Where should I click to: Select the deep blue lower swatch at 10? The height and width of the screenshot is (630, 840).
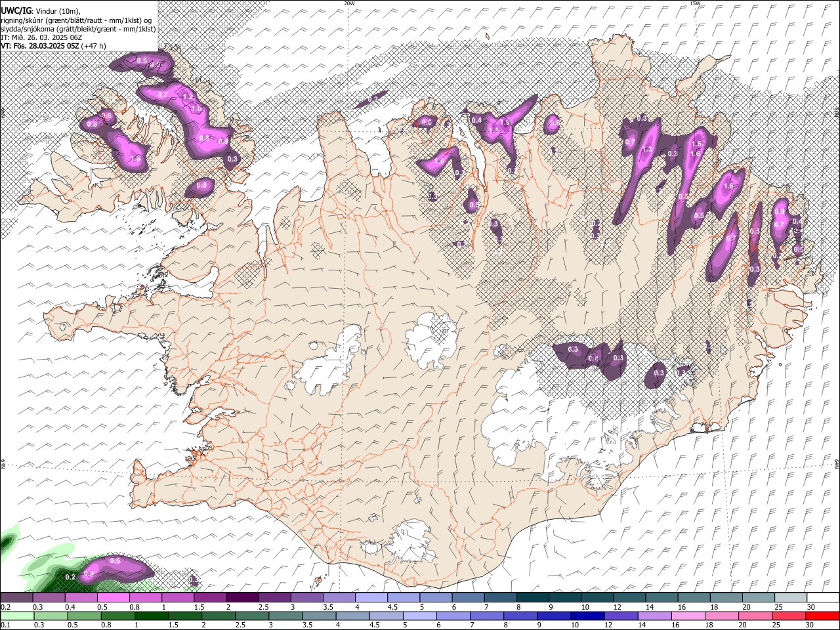[587, 616]
